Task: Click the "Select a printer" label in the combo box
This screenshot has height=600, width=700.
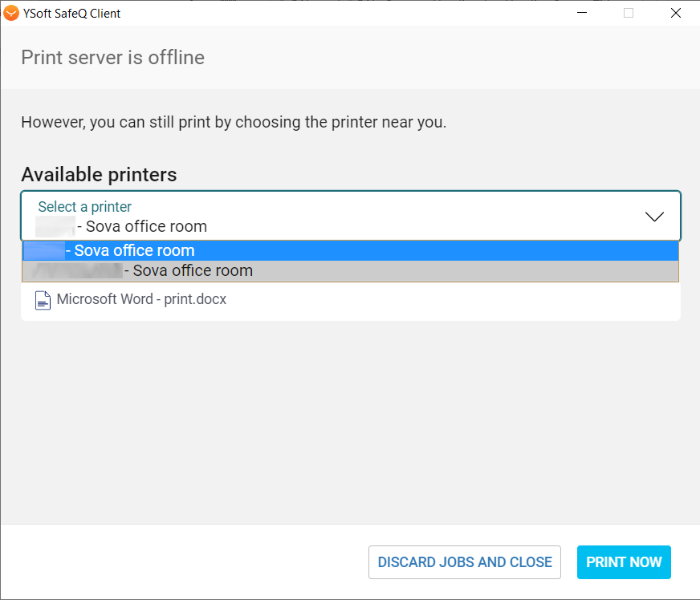Action: point(84,207)
